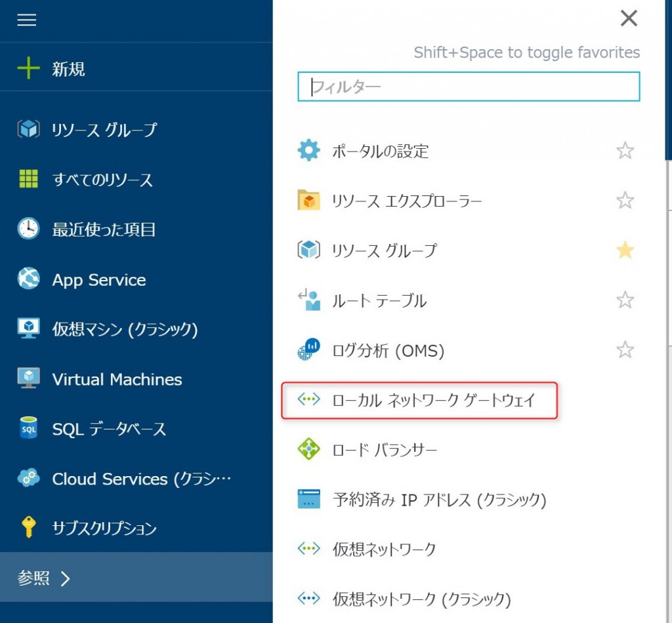Toggle favorite star for ログ分析 (OMS)
Image resolution: width=672 pixels, height=623 pixels.
(625, 350)
